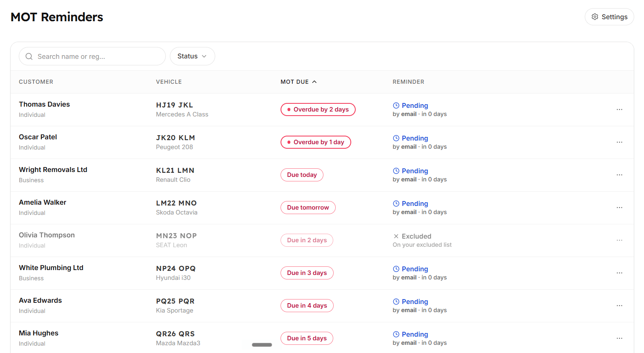
Task: Click the Due in 2 days badge
Action: (307, 240)
